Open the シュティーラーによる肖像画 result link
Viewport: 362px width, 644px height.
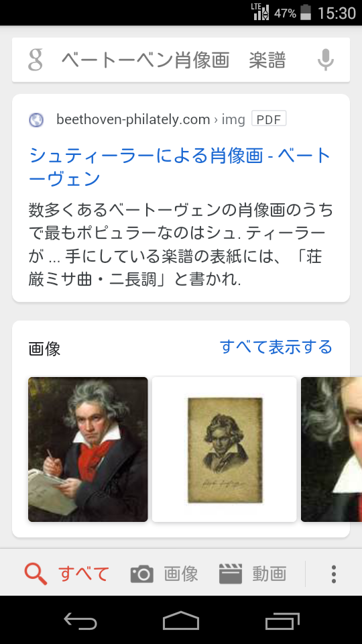(x=180, y=167)
